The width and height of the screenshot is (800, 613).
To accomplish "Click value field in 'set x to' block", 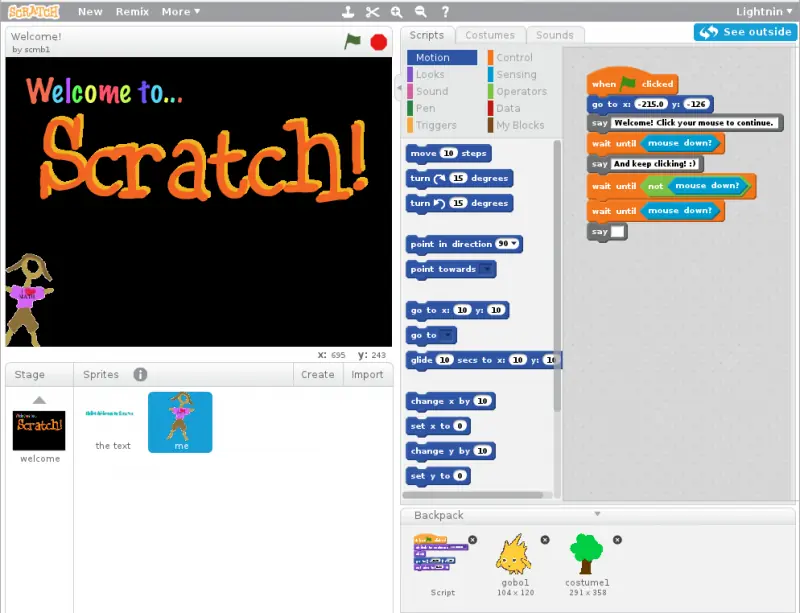I will [x=460, y=426].
